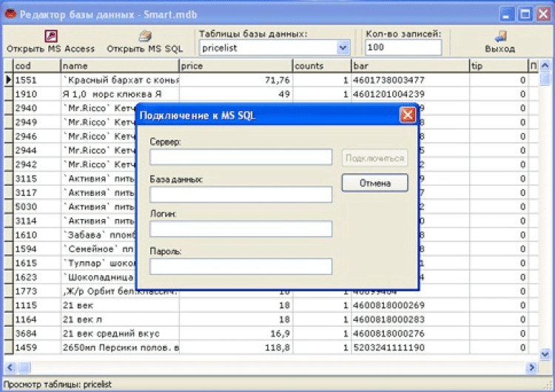Select the bar column header
The width and height of the screenshot is (555, 392).
pos(410,66)
